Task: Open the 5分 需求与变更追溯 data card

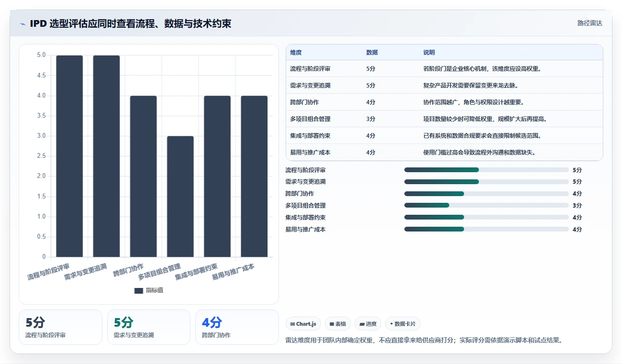Action: click(149, 327)
